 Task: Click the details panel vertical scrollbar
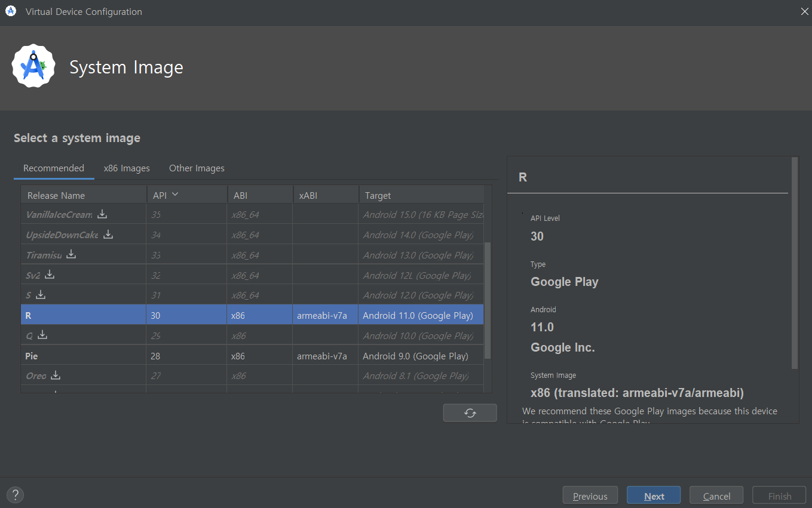pos(794,263)
